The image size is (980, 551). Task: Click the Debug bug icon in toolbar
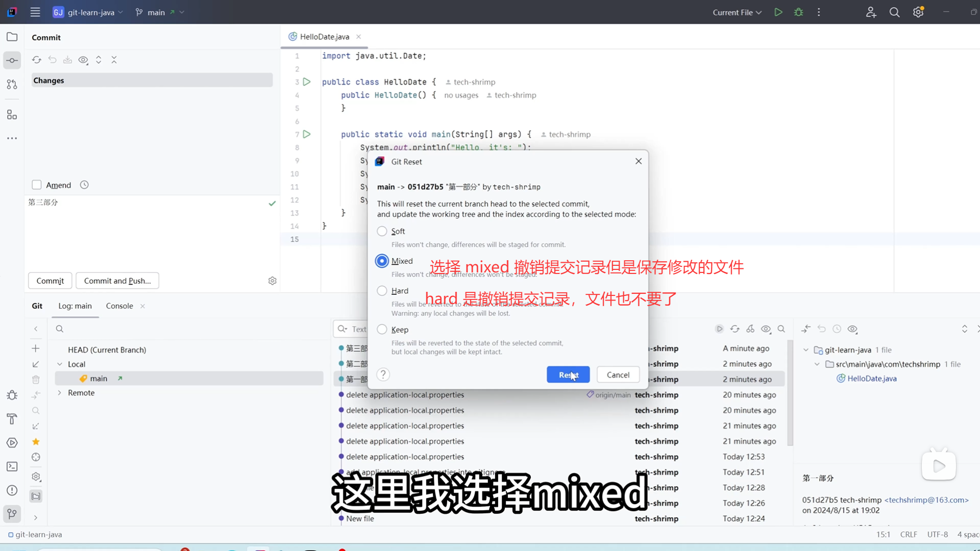(x=799, y=12)
